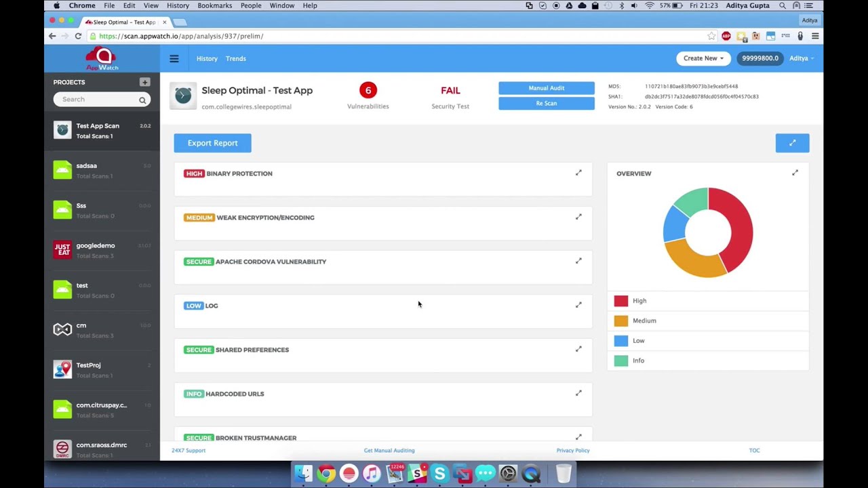Open the Trends tab in header
Image resolution: width=868 pixels, height=488 pixels.
[236, 58]
